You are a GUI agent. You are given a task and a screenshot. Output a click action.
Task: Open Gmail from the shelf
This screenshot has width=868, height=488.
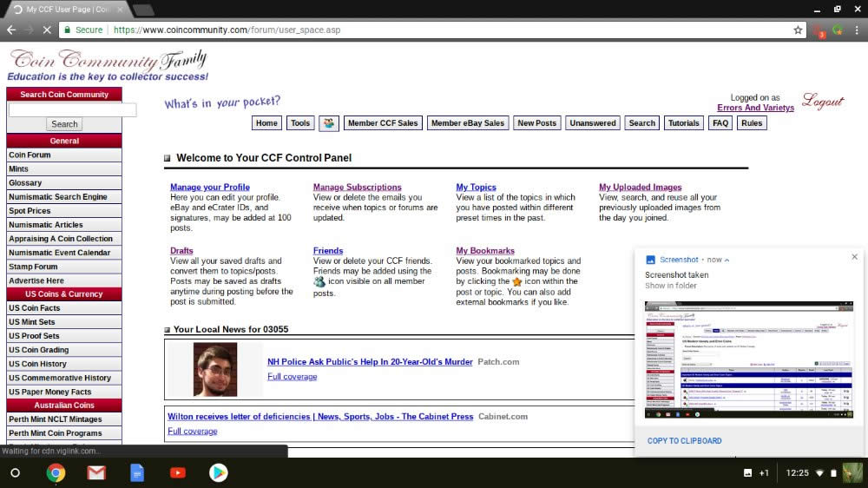coord(96,472)
